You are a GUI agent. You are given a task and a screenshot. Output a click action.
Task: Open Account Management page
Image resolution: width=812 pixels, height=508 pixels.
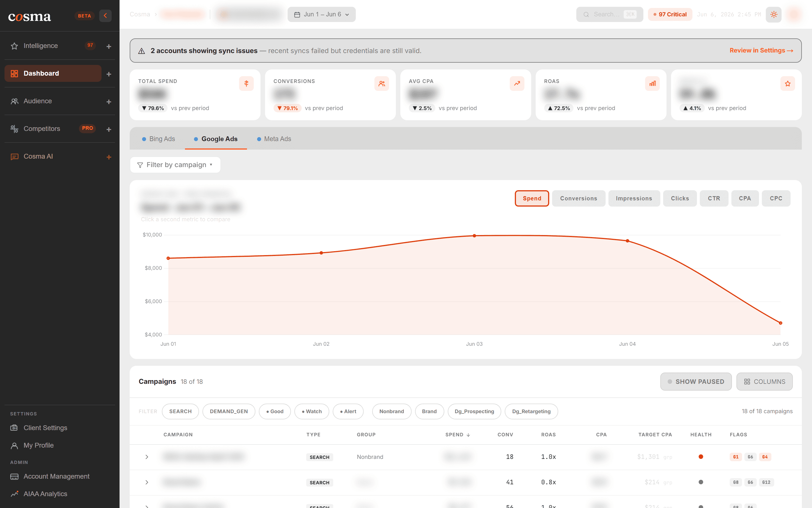56,476
